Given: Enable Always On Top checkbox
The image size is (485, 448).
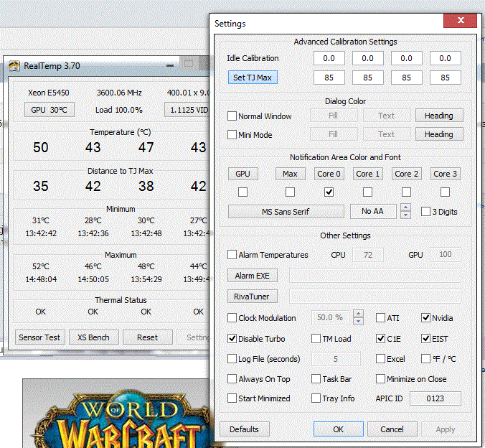Looking at the screenshot, I should pyautogui.click(x=232, y=379).
